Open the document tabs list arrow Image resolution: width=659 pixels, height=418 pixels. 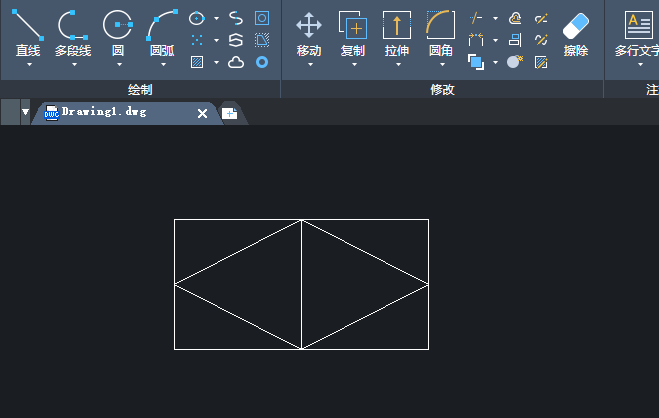click(x=25, y=112)
